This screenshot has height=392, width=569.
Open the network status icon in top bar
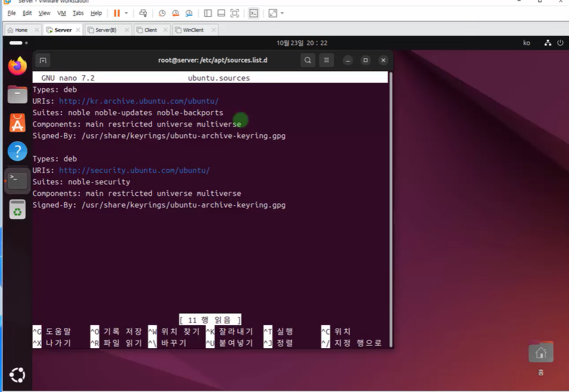click(x=548, y=43)
